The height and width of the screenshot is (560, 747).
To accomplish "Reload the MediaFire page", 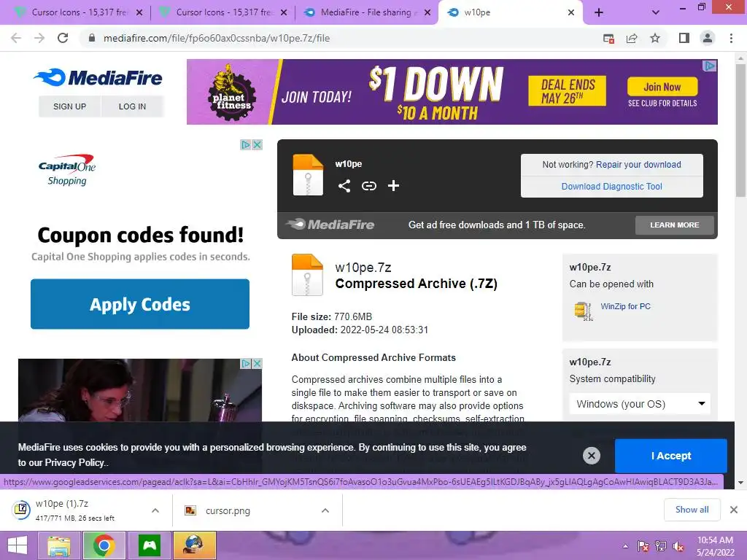I will click(63, 38).
